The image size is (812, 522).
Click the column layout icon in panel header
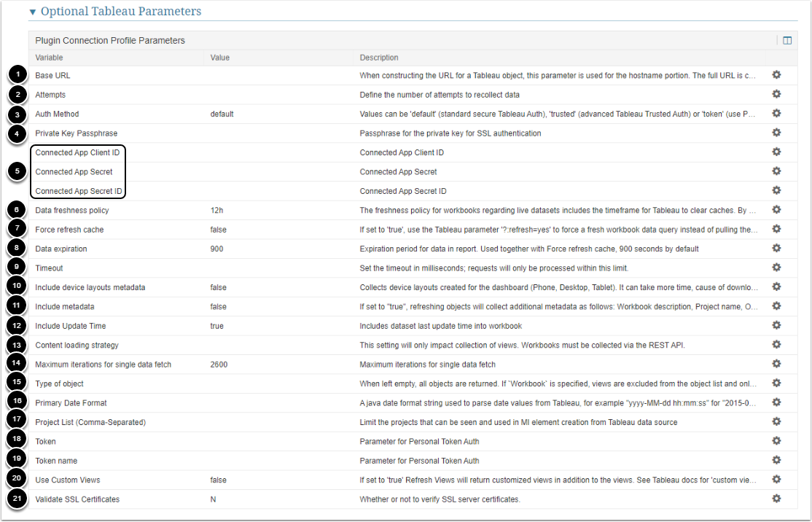click(x=787, y=41)
